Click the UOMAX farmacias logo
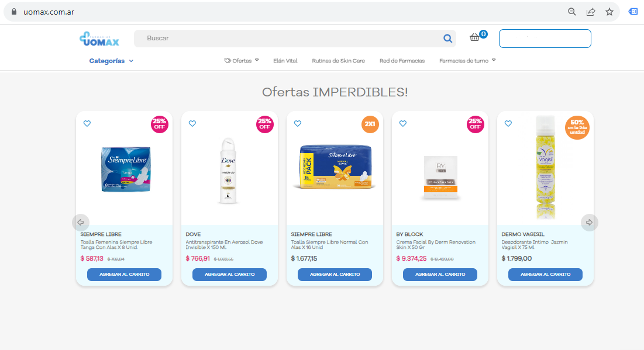Image resolution: width=644 pixels, height=350 pixels. coord(99,37)
